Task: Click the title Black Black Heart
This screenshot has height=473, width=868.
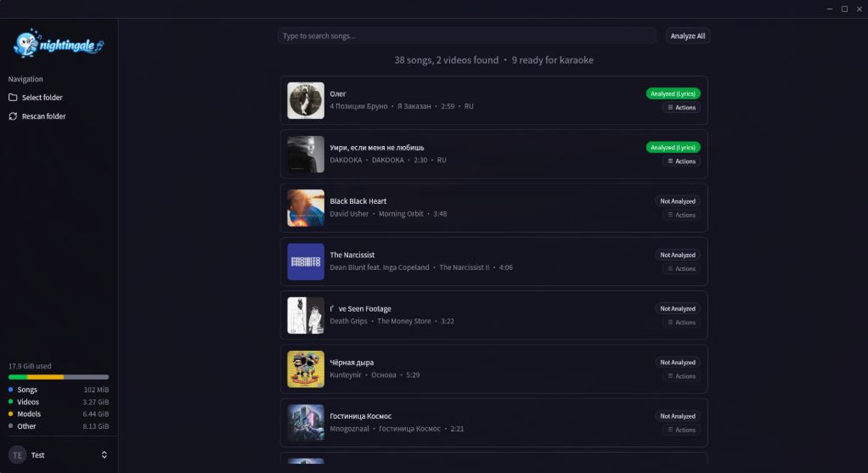Action: 358,200
